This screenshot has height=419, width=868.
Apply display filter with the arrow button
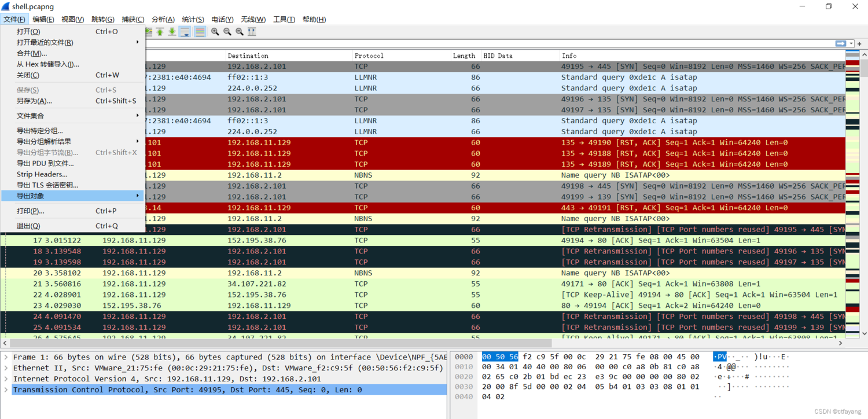point(840,44)
